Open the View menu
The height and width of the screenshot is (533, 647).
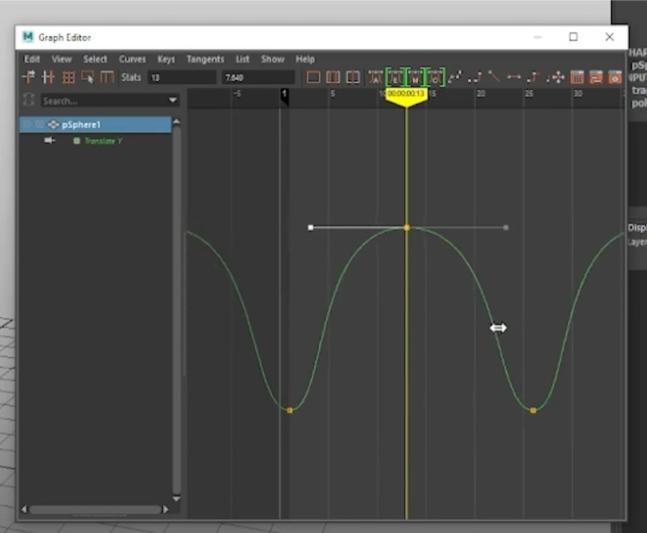coord(61,59)
